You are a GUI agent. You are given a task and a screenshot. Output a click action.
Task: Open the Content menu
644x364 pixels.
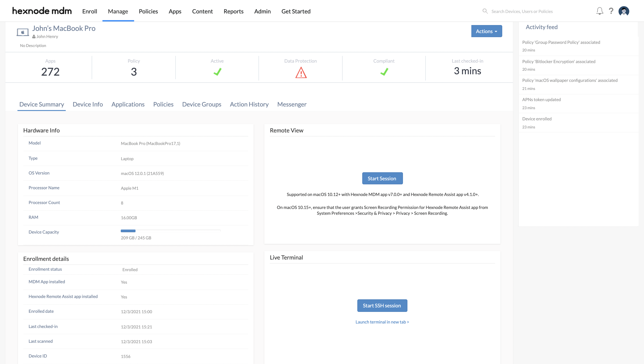pyautogui.click(x=202, y=11)
